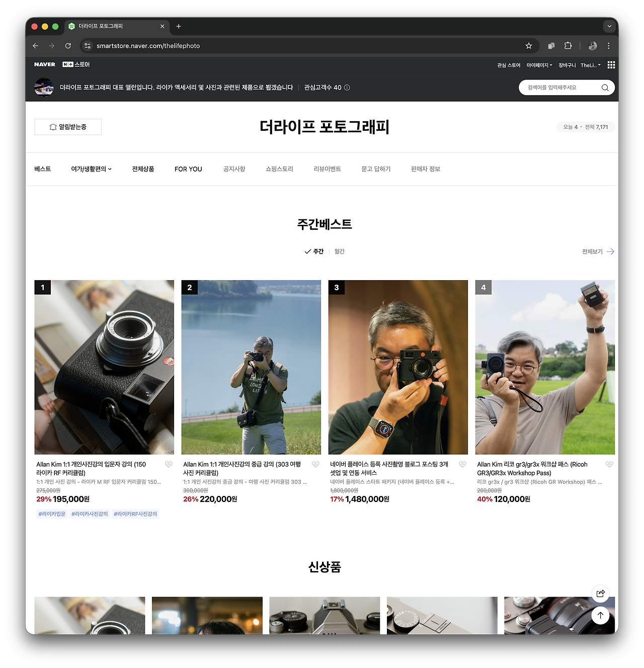Open the N+ 스토어 logo link
This screenshot has width=644, height=668.
76,64
